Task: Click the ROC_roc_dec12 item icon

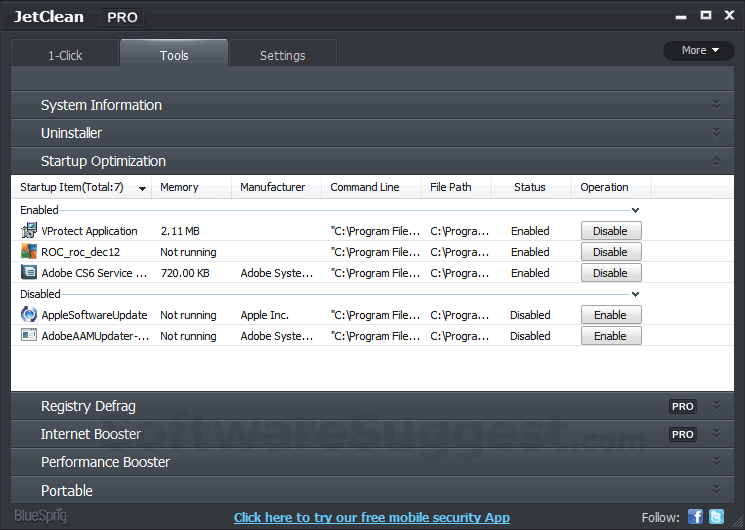Action: click(28, 252)
